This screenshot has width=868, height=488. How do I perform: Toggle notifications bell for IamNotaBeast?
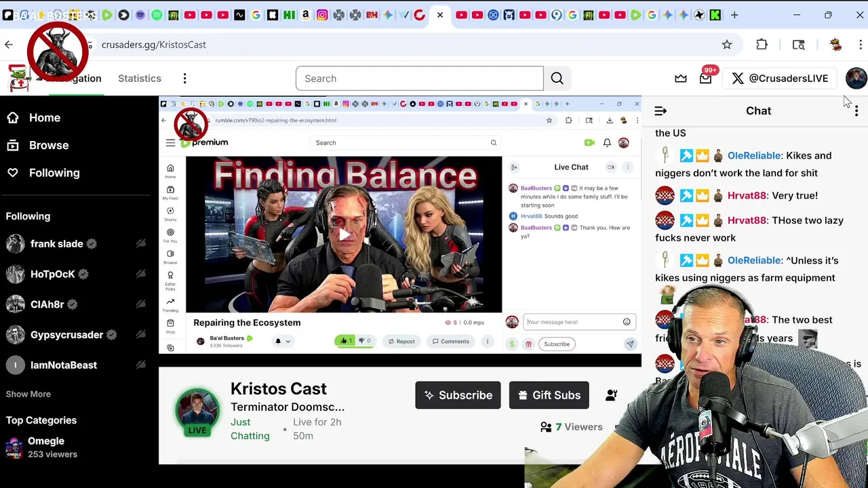141,365
